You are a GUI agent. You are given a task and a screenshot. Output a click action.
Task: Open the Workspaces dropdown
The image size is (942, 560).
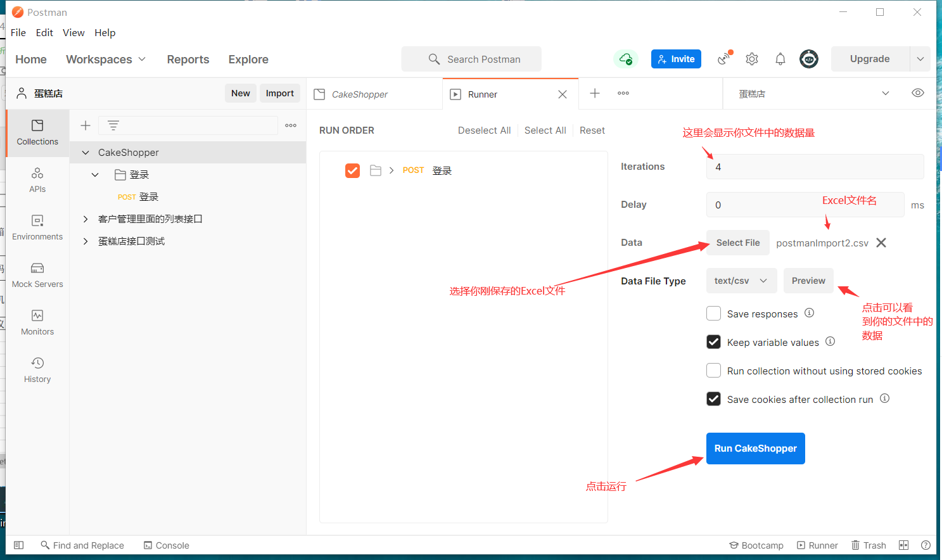106,59
